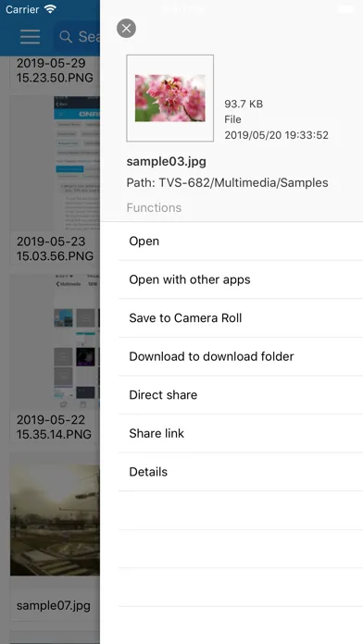
Task: Click the sample03.jpg flower thumbnail
Action: coord(170,98)
